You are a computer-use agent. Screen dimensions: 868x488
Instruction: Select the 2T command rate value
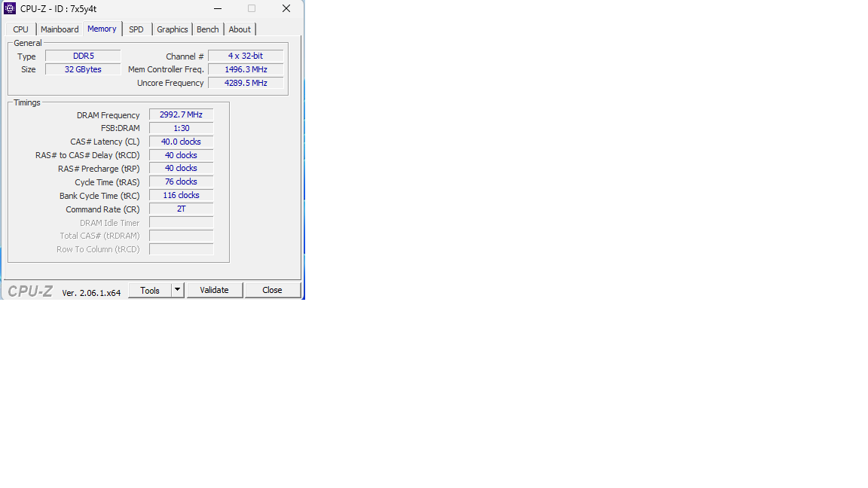coord(181,209)
